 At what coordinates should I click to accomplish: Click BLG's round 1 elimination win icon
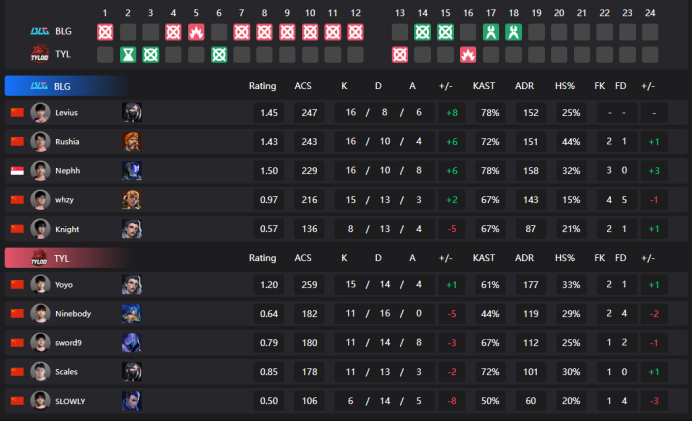point(105,32)
